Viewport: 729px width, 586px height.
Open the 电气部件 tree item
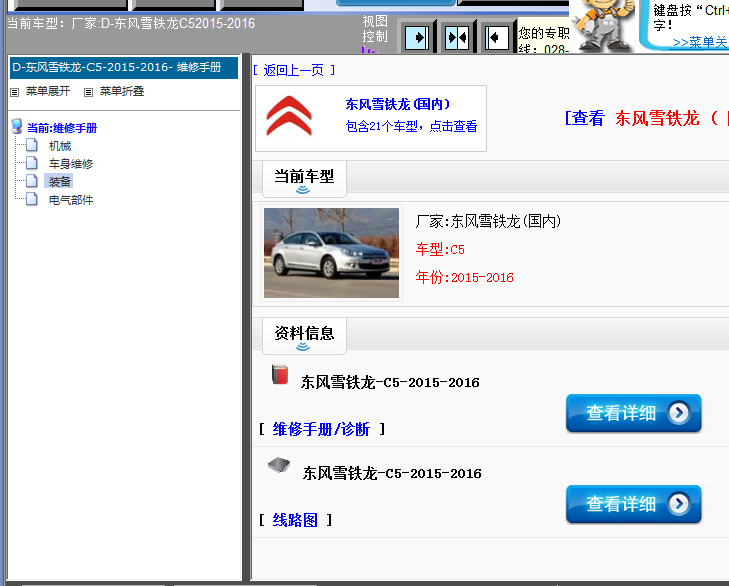(71, 200)
